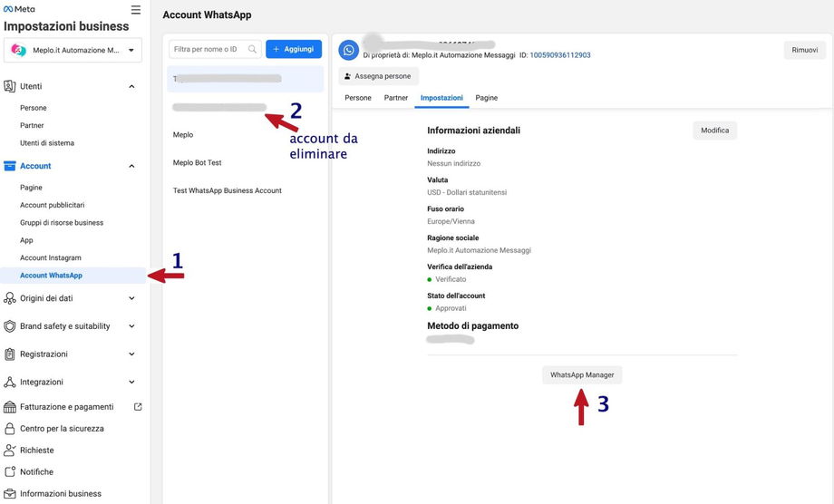
Task: Open the hamburger menu beside Meta logo
Action: [x=136, y=10]
